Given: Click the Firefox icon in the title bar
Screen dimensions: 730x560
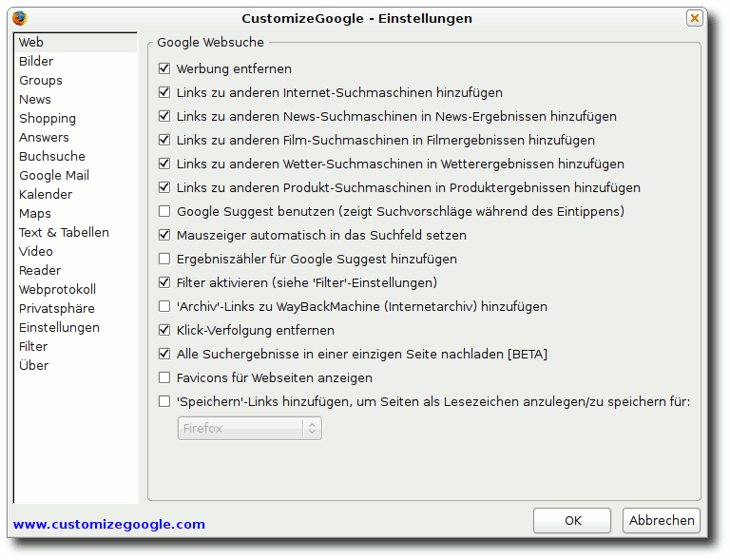Looking at the screenshot, I should [x=20, y=18].
